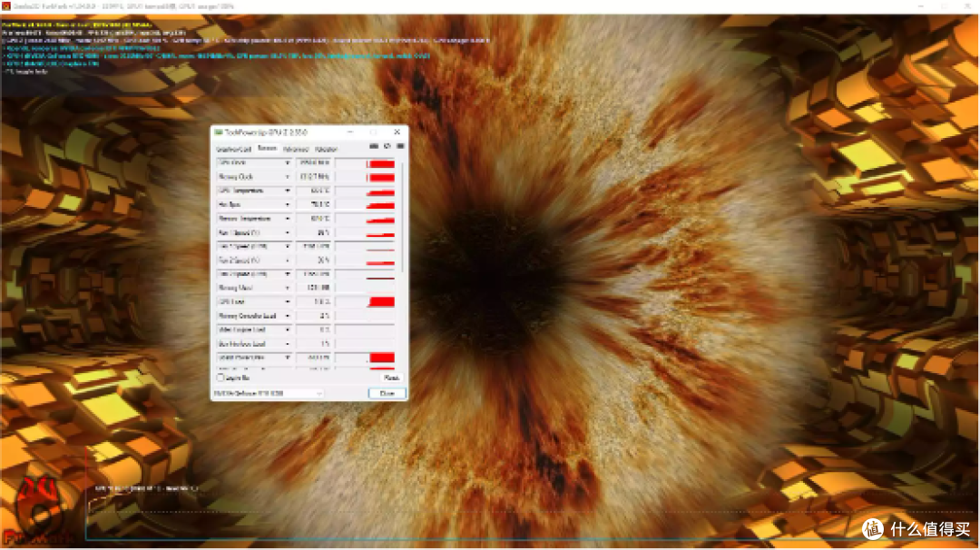
Task: Click the Fan 1 Speed RPM value
Action: tap(314, 246)
